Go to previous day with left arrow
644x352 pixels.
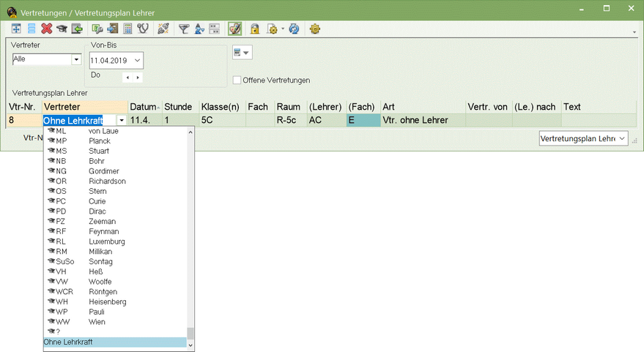[x=127, y=77]
